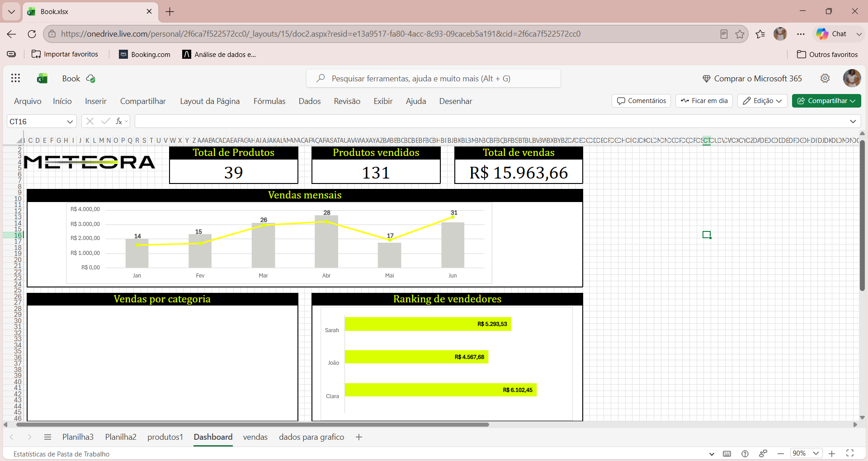Select the Abr column in monthly chart
The height and width of the screenshot is (461, 868).
point(326,241)
